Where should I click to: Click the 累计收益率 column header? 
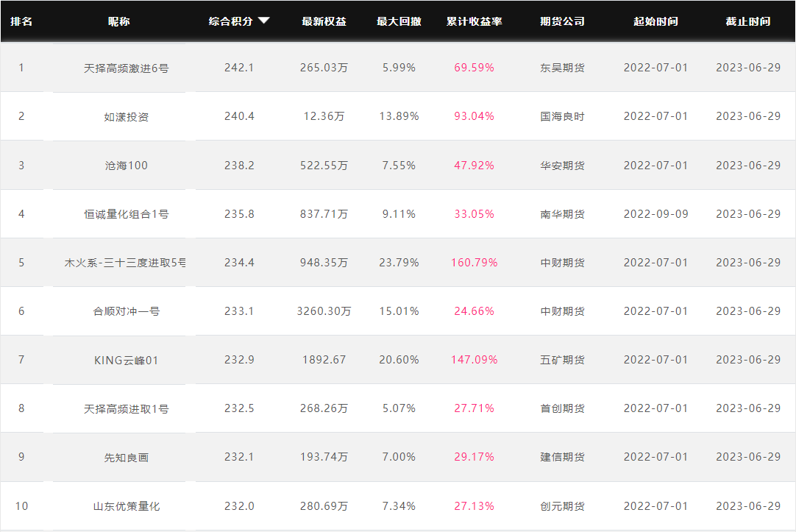pyautogui.click(x=475, y=21)
